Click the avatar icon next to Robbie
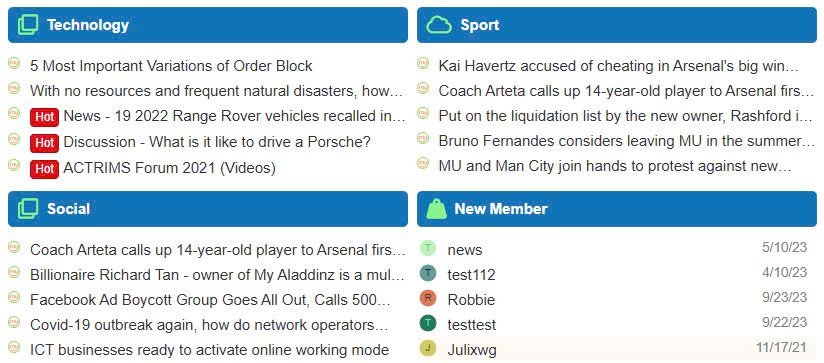Screen dimensions: 824x363 [428, 298]
